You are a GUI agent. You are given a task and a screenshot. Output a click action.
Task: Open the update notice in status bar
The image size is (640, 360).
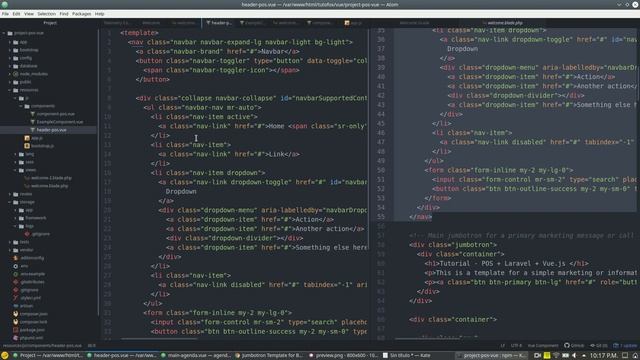point(625,346)
